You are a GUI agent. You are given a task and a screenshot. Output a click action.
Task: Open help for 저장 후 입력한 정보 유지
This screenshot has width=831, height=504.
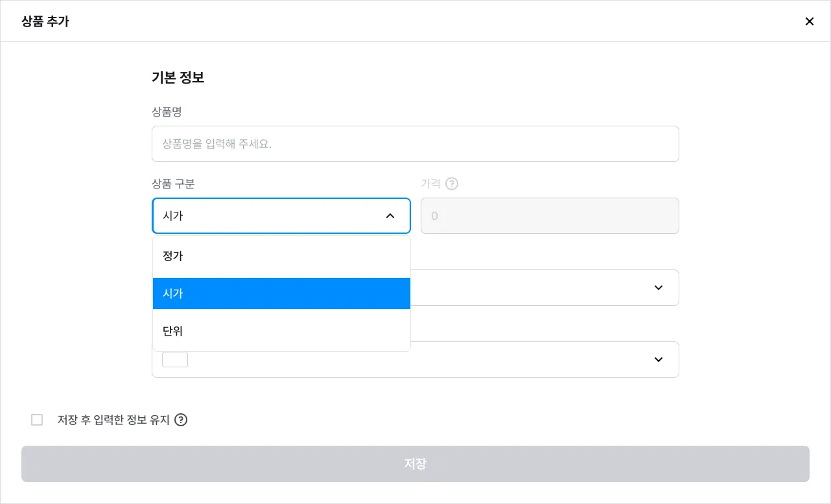(x=181, y=420)
